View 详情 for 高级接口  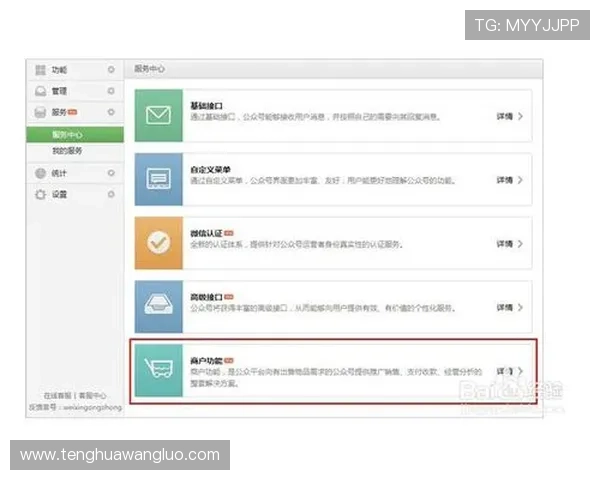point(504,307)
